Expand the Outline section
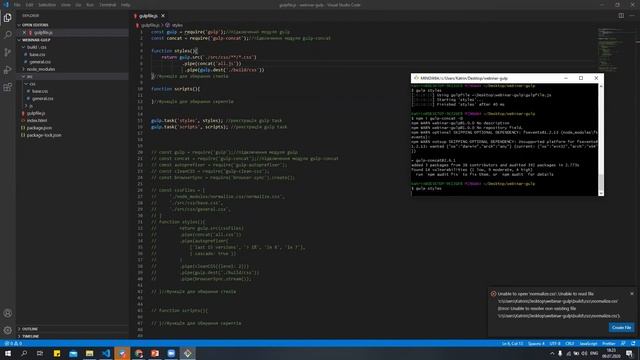The width and height of the screenshot is (640, 360). click(29, 329)
